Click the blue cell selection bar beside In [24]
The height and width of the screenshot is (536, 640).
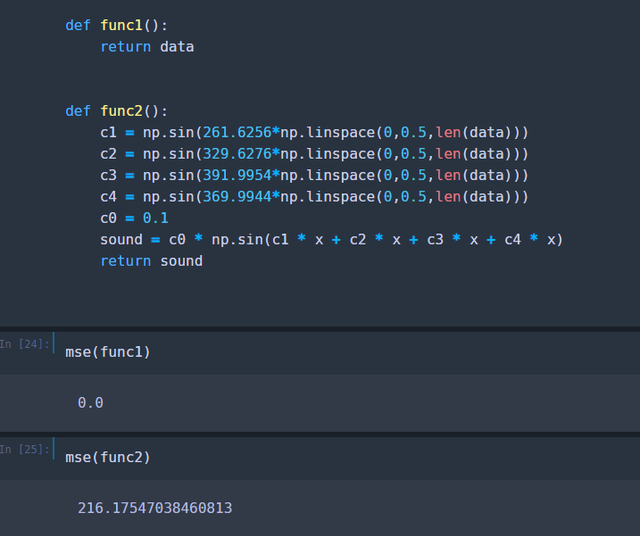(54, 343)
